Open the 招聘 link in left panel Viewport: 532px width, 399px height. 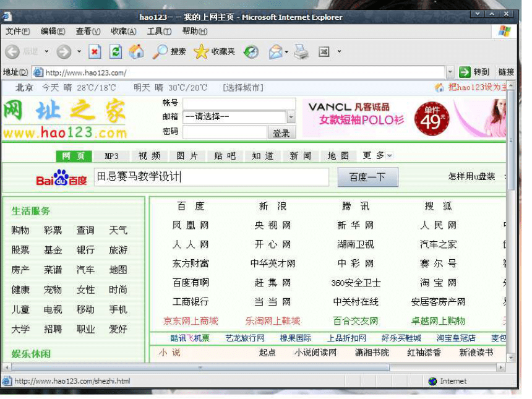pyautogui.click(x=53, y=329)
